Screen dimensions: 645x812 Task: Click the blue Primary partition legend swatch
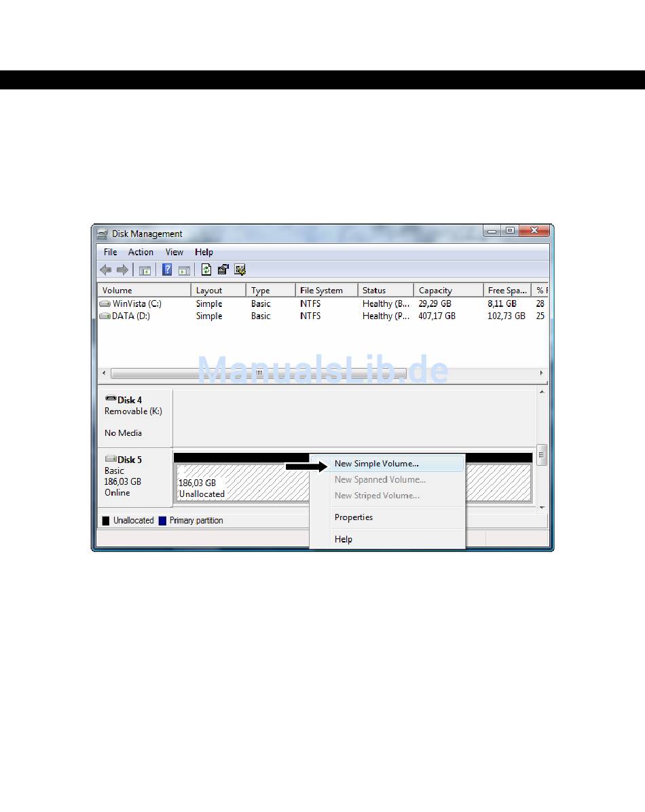162,521
